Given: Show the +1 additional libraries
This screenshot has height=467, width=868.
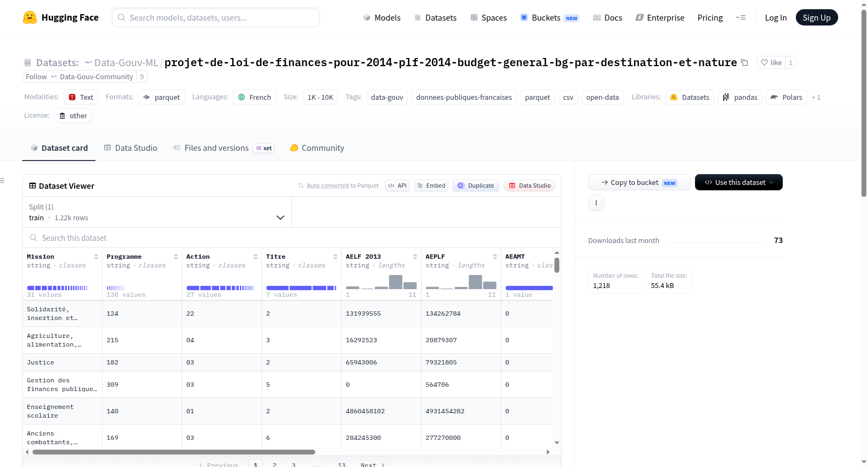Looking at the screenshot, I should click(x=816, y=97).
